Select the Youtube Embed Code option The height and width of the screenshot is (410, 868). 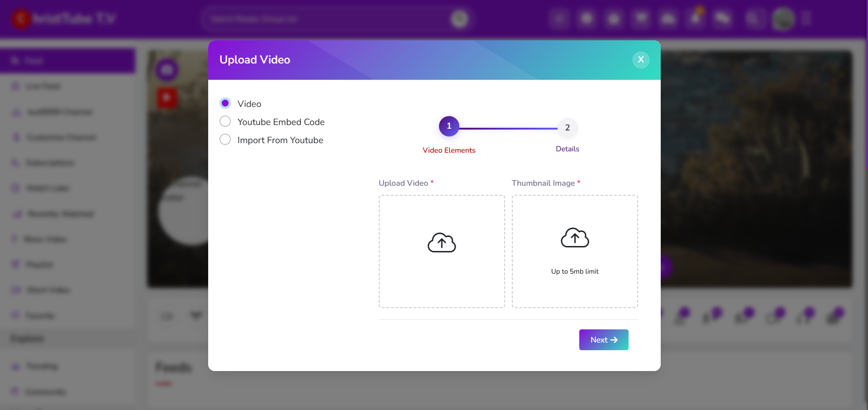(x=225, y=121)
